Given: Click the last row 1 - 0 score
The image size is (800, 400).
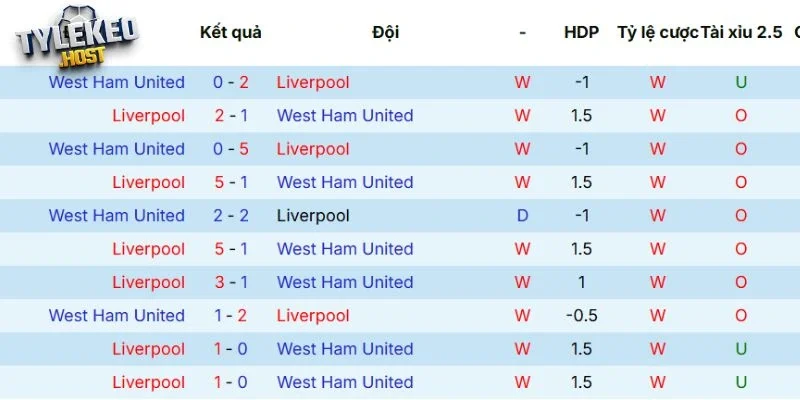Looking at the screenshot, I should (x=231, y=382).
